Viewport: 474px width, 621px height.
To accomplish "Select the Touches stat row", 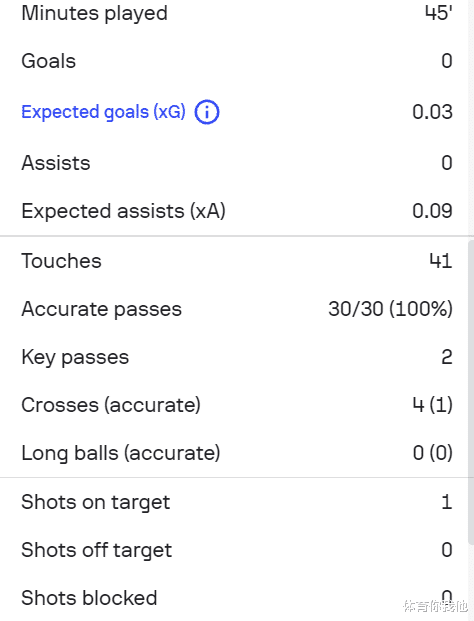I will pyautogui.click(x=237, y=261).
